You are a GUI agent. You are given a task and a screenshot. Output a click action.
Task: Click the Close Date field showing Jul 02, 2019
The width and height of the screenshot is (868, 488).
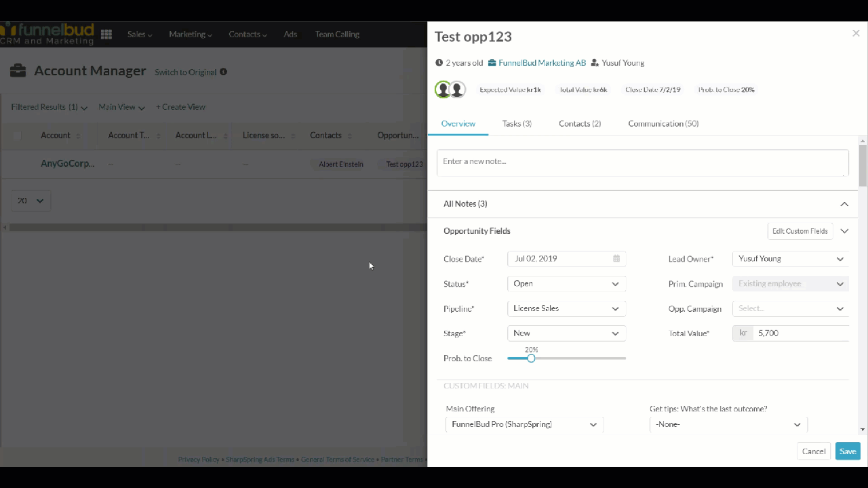[x=566, y=259]
